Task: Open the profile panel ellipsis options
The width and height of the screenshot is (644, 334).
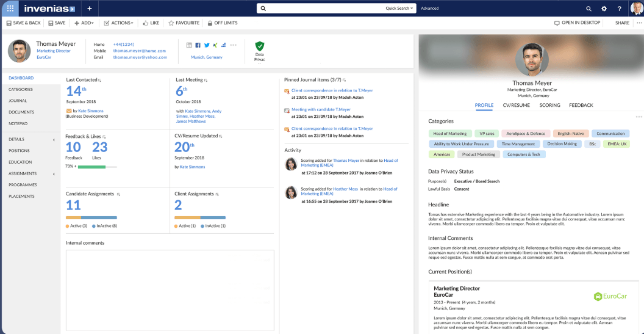Action: coord(639,117)
